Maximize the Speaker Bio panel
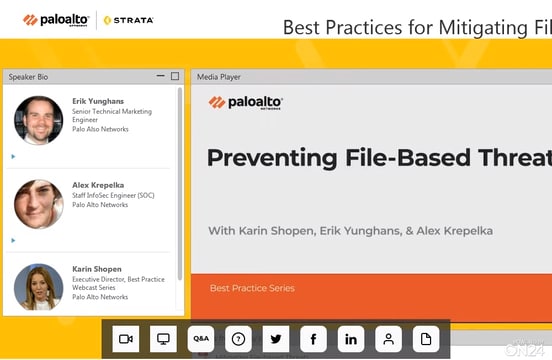This screenshot has width=552, height=360. tap(175, 76)
